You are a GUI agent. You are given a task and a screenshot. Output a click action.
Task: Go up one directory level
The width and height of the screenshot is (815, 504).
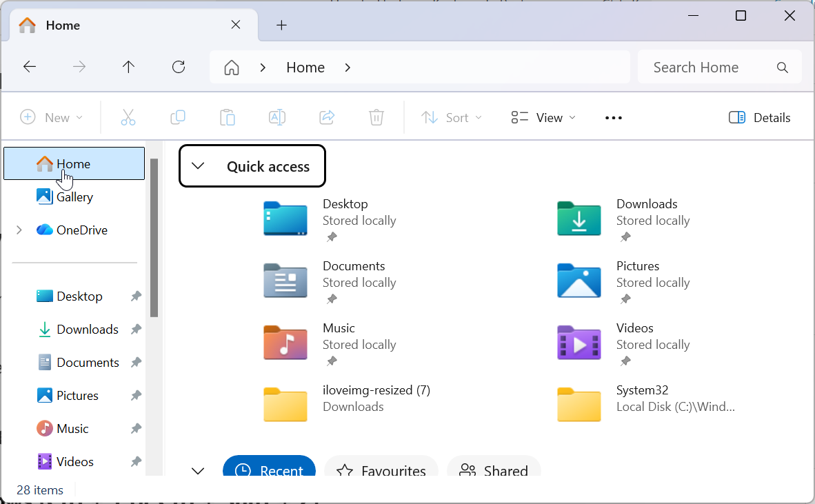tap(128, 67)
